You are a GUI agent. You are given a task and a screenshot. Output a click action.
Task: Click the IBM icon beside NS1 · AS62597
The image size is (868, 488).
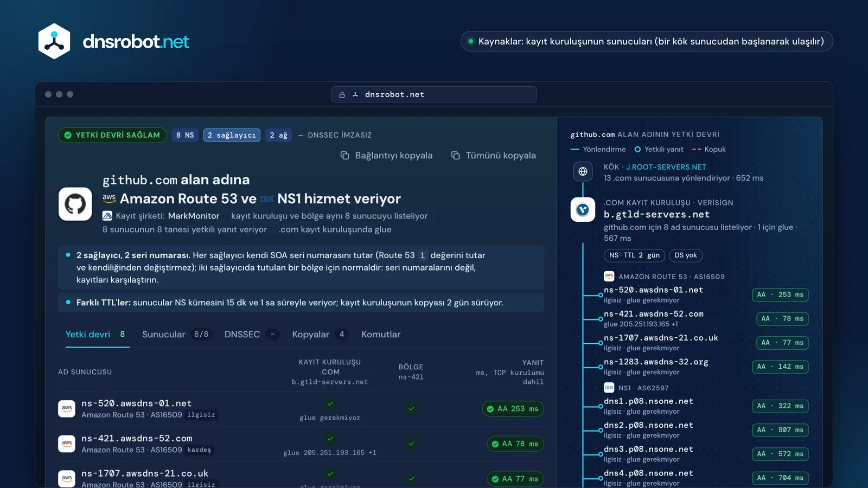point(609,388)
